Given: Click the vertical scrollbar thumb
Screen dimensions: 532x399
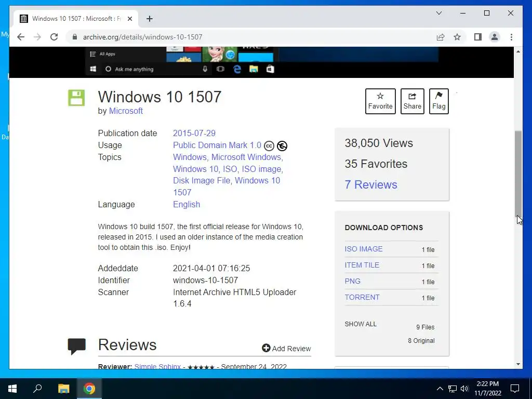Looking at the screenshot, I should (x=518, y=173).
